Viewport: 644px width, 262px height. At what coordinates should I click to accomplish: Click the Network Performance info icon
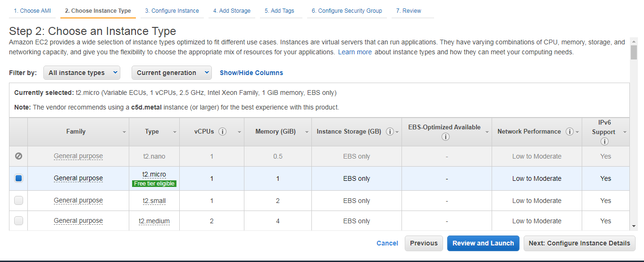coord(569,132)
